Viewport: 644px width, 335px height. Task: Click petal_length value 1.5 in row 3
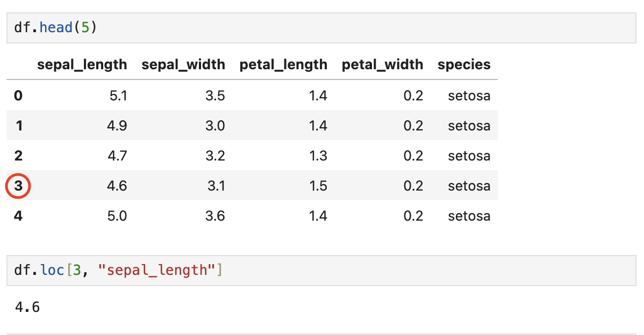[318, 186]
